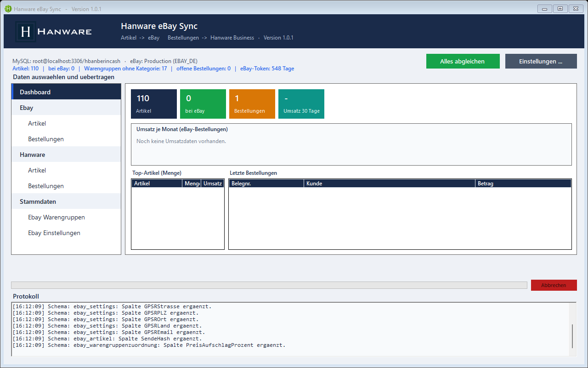Click 'Hanware eBay Sync' header title
The width and height of the screenshot is (588, 368).
tap(159, 26)
